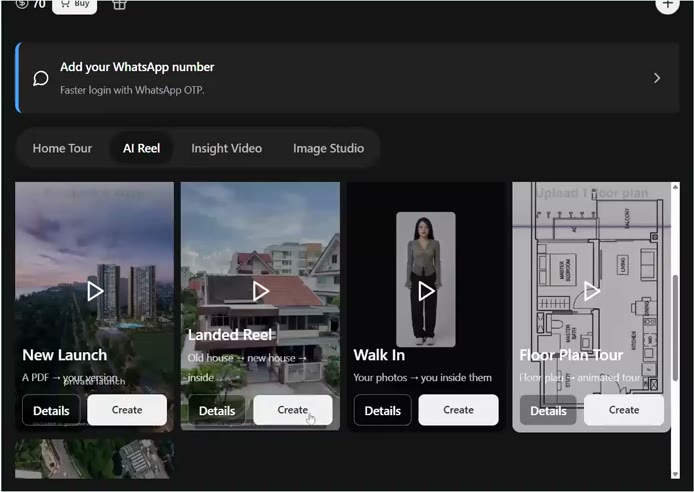Viewport: 694px width, 492px height.
Task: Click the coin credits icon
Action: 22,4
